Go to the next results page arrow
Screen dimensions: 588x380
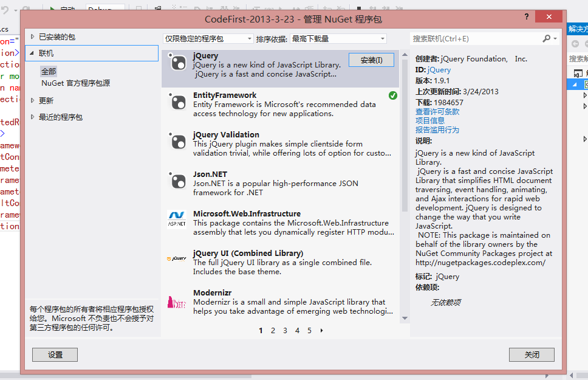pyautogui.click(x=322, y=330)
